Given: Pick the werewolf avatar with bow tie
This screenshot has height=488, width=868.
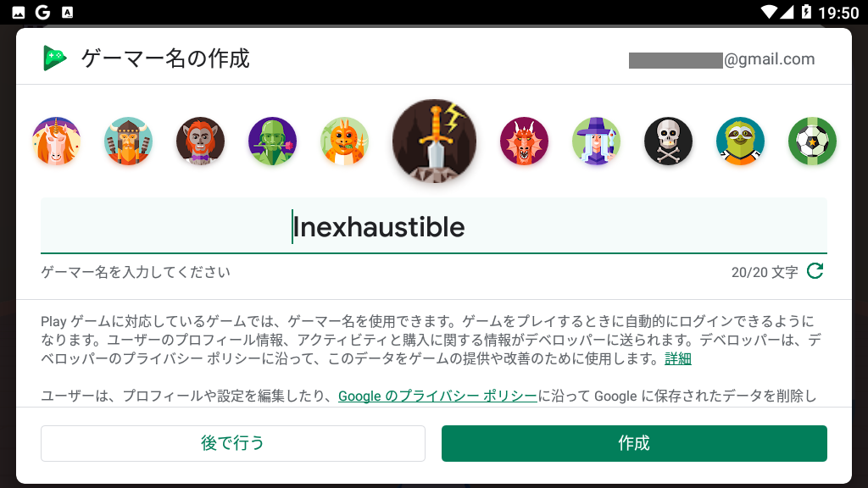Looking at the screenshot, I should (200, 141).
